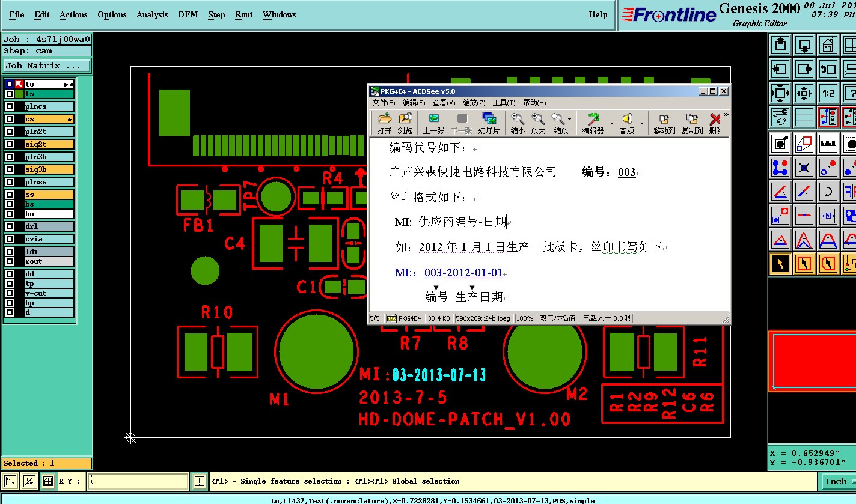The width and height of the screenshot is (856, 504).
Task: Click the Job Matrix button
Action: 47,66
